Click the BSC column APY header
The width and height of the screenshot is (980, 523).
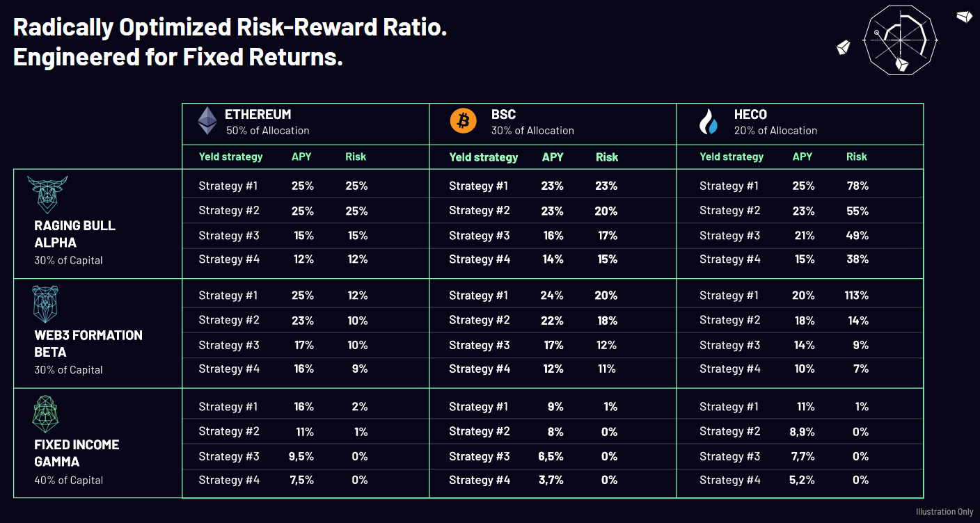(x=553, y=157)
